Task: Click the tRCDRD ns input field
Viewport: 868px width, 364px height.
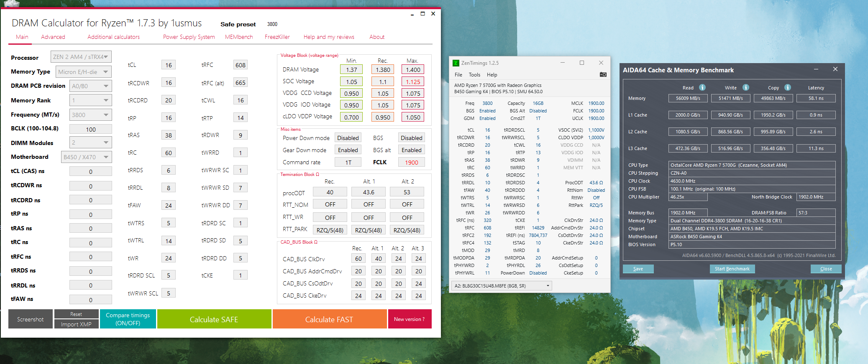Action: click(x=91, y=200)
